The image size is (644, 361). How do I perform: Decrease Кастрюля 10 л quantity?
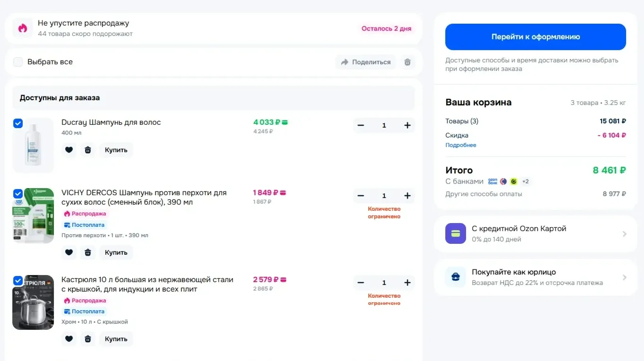361,283
